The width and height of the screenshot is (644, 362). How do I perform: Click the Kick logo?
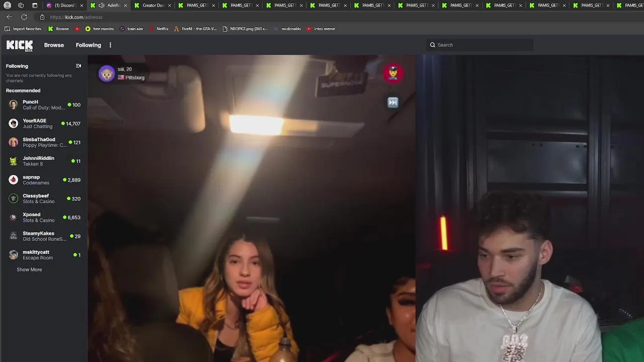tap(19, 45)
